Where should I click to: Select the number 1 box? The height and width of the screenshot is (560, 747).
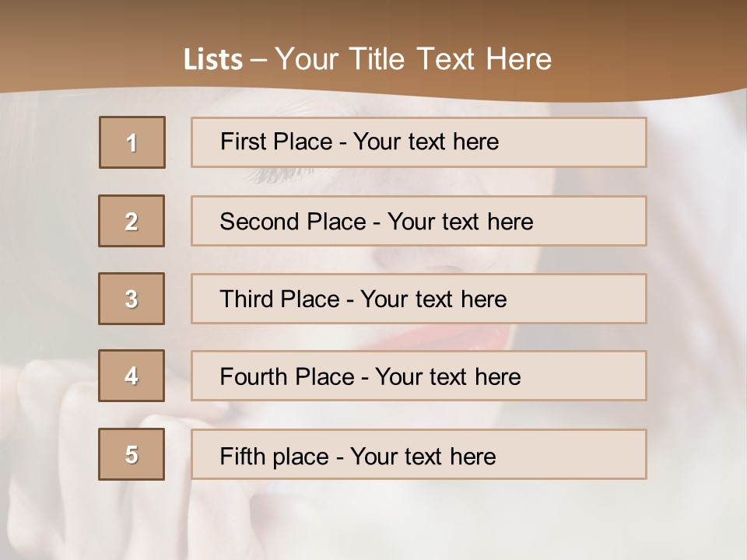click(132, 142)
